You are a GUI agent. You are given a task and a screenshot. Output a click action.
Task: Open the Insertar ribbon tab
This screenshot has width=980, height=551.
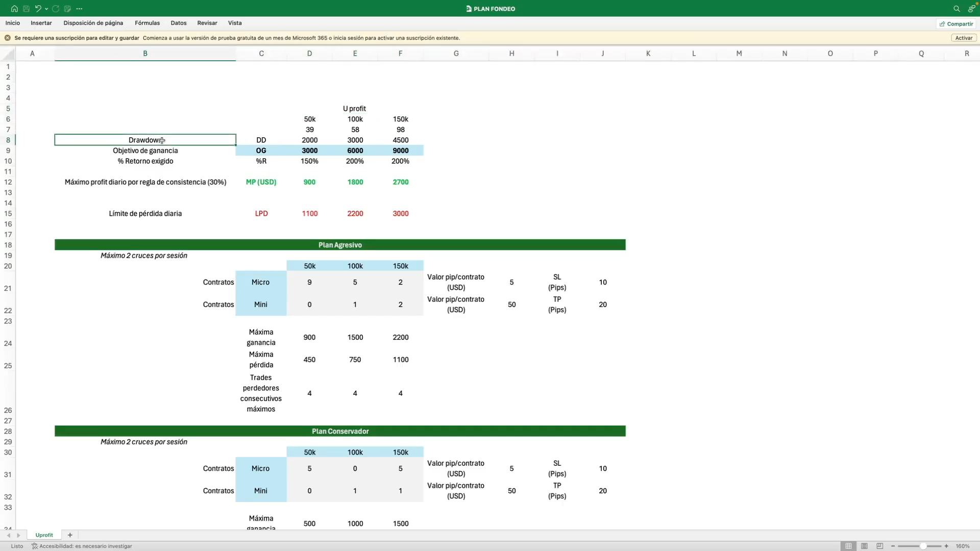(41, 23)
